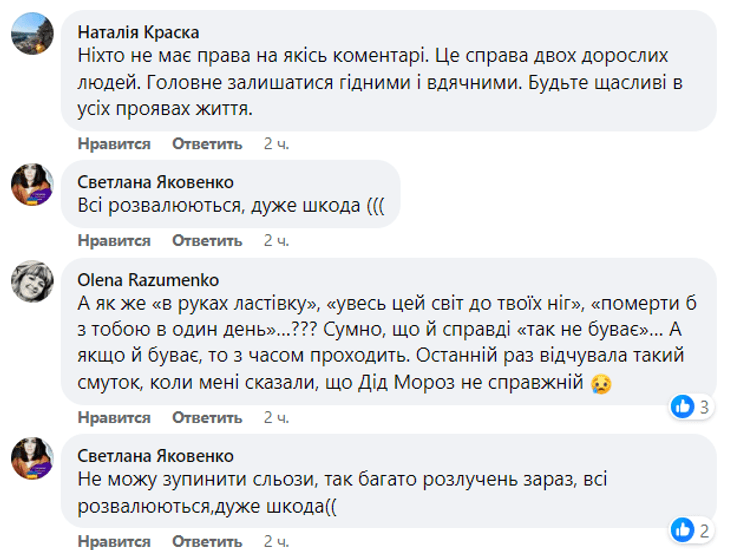Viewport: 740px width, 550px height.
Task: Reply to Наталія Краска's comment via Ответить
Action: (207, 144)
